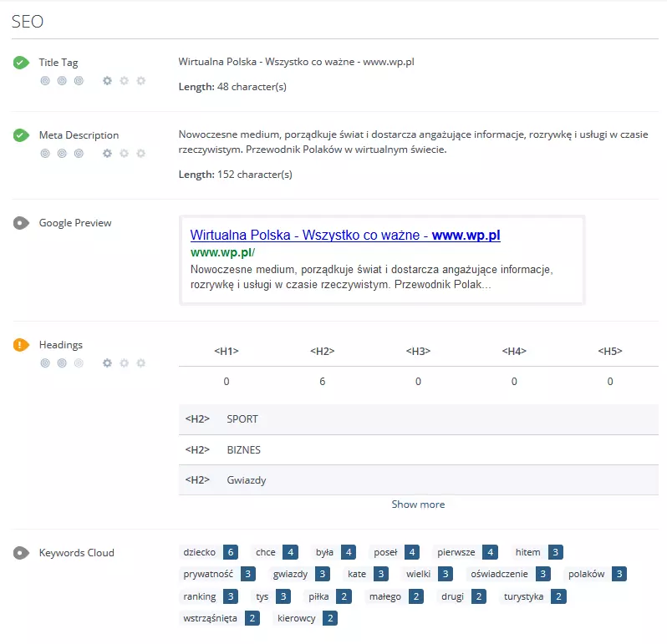Viewport: 667px width, 644px height.
Task: Click the gwiazdy keyword tag
Action: click(x=299, y=574)
